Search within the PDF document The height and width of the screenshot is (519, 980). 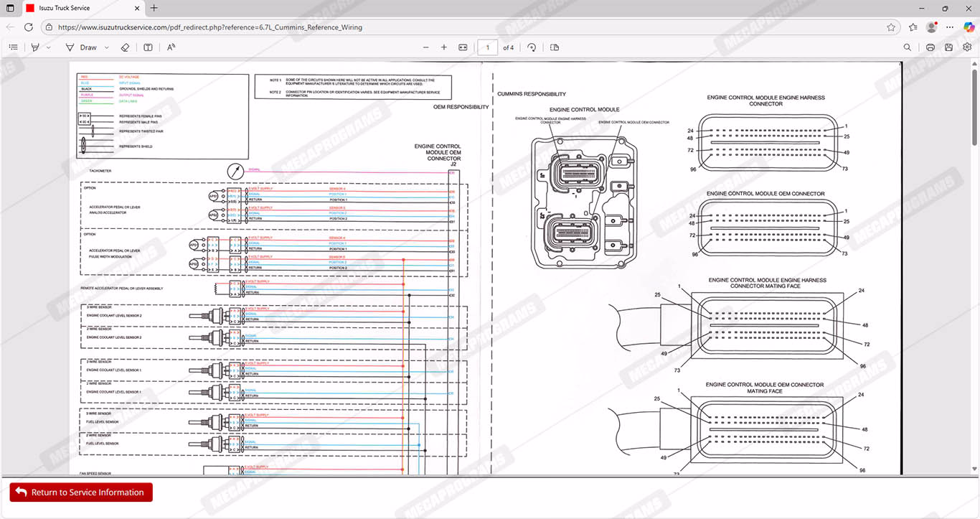tap(908, 47)
